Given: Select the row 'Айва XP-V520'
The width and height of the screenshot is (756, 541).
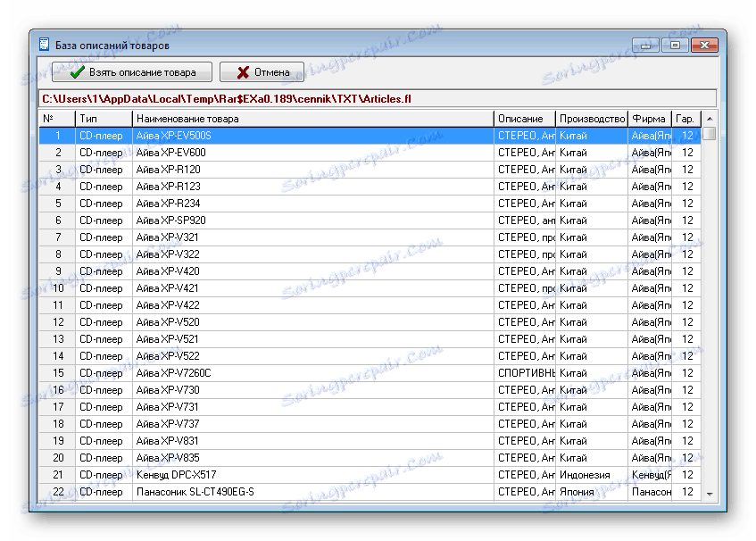Looking at the screenshot, I should 370,322.
